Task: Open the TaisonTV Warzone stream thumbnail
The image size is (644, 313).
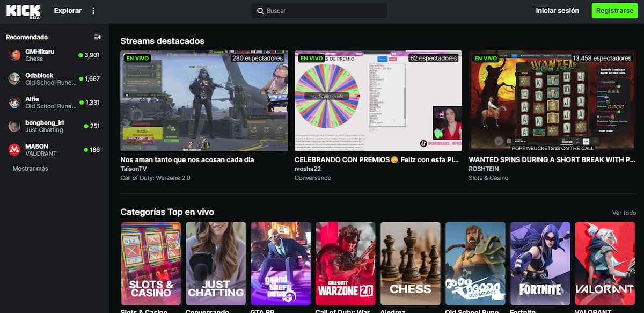Action: click(204, 101)
